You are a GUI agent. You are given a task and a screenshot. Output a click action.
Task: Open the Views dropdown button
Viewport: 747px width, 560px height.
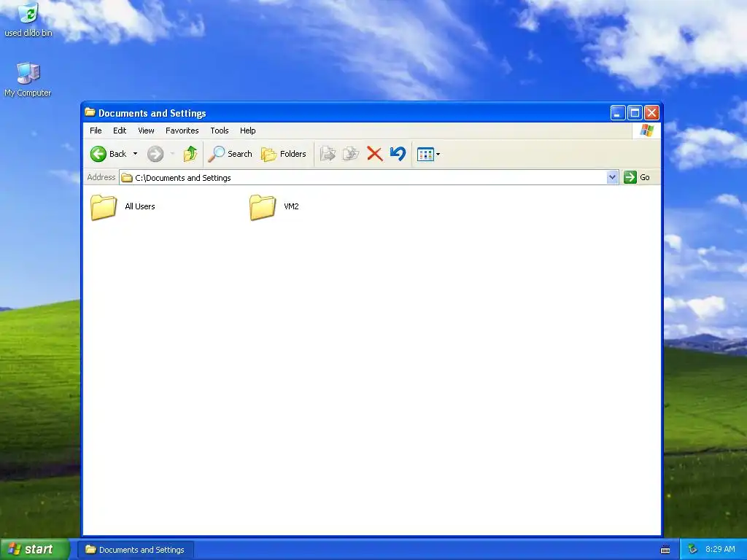tap(428, 155)
